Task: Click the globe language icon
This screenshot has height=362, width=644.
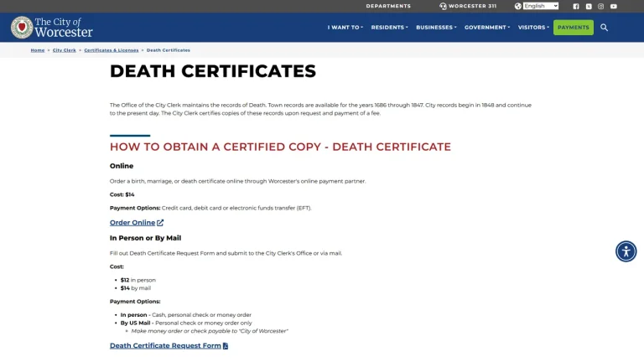Action: point(518,6)
